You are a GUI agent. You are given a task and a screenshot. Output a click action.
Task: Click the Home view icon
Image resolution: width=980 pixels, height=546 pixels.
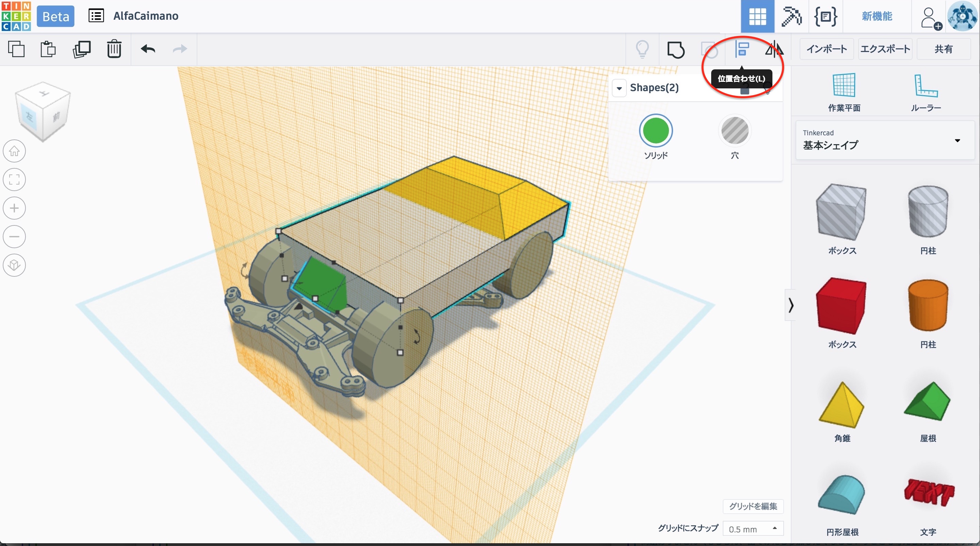click(x=14, y=151)
